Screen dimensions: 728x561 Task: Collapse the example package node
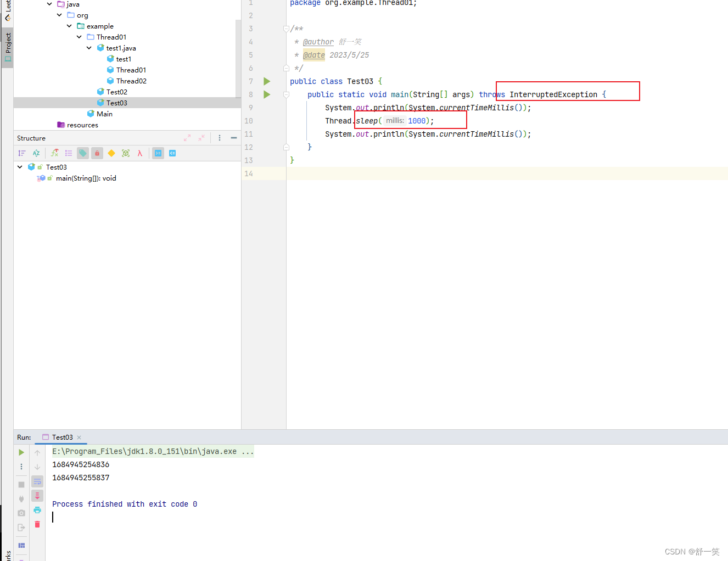pyautogui.click(x=69, y=26)
